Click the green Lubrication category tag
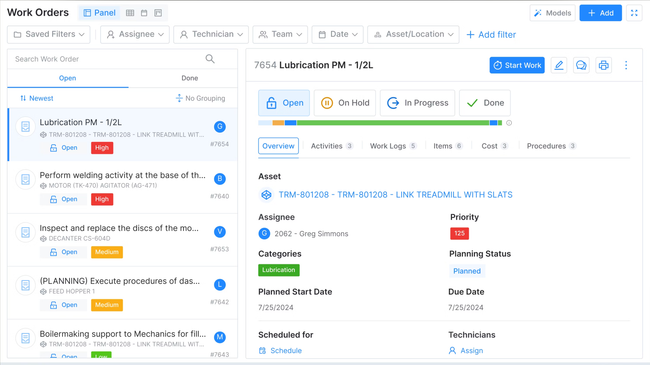Image resolution: width=650 pixels, height=365 pixels. pos(279,270)
